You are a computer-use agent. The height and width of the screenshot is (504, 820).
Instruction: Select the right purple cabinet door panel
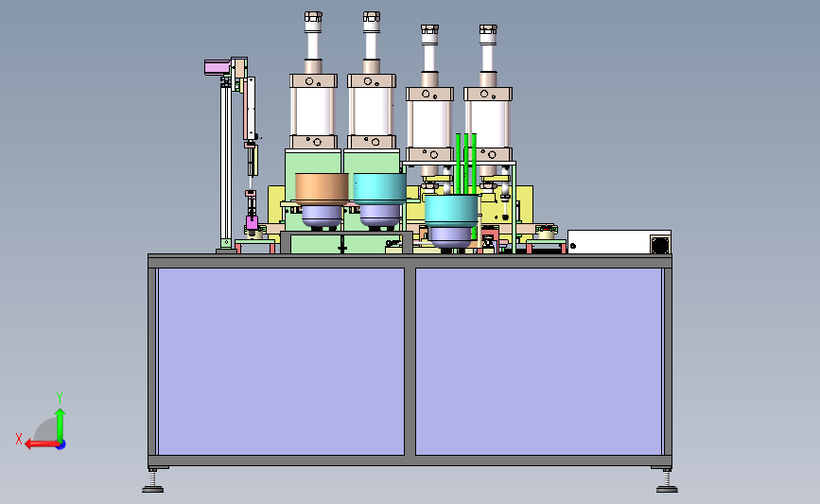click(539, 361)
